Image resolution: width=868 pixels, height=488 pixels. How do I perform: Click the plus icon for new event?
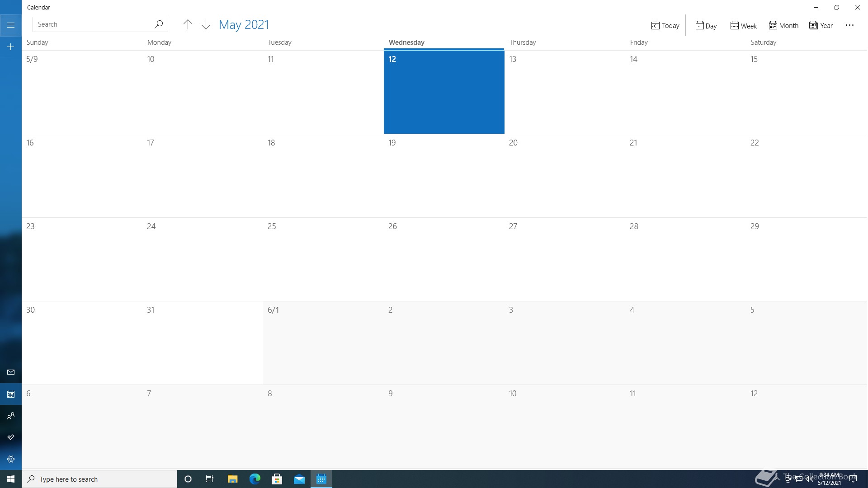point(11,47)
